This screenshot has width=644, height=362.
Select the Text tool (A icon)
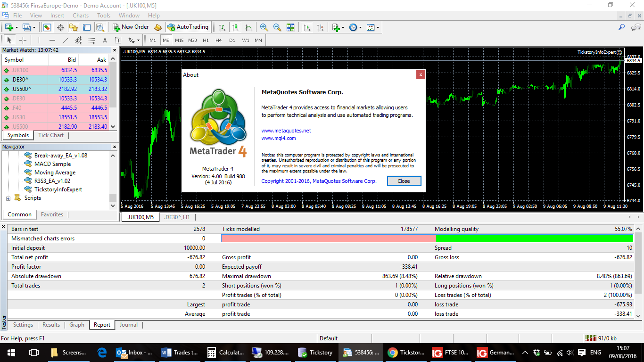(x=105, y=40)
